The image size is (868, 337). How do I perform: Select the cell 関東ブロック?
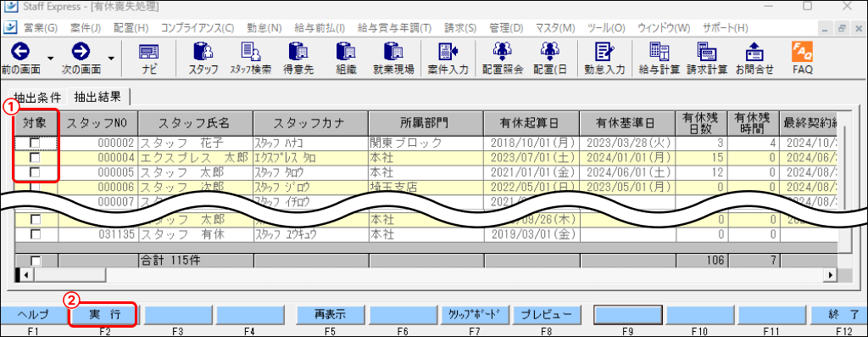426,143
